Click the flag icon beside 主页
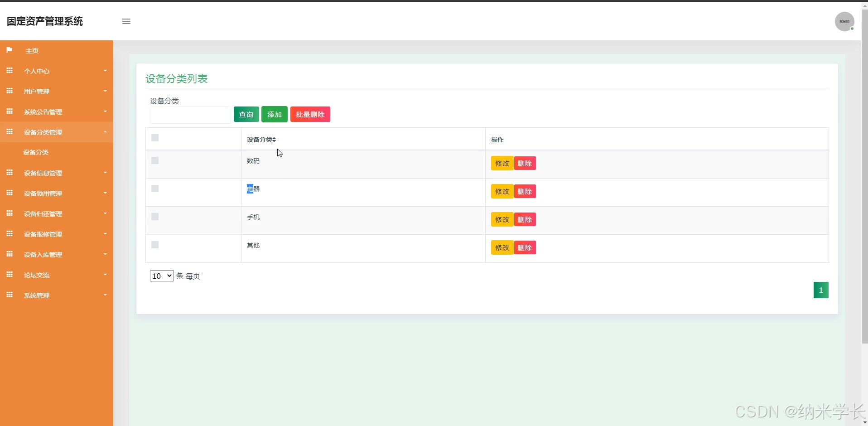Screen dimensions: 868x426 pos(9,50)
